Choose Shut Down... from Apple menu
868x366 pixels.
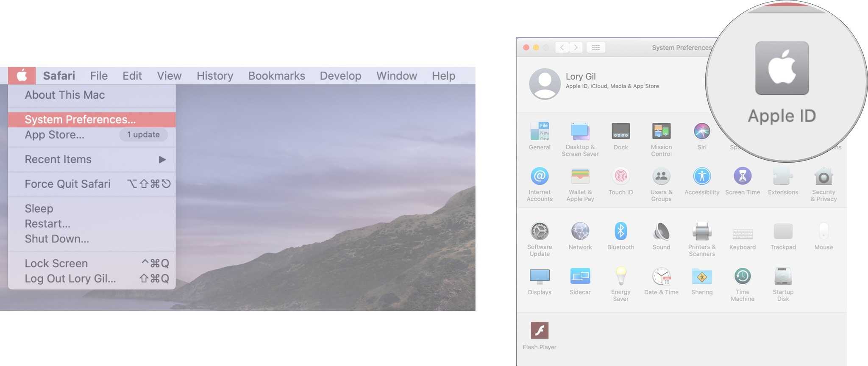click(x=92, y=239)
